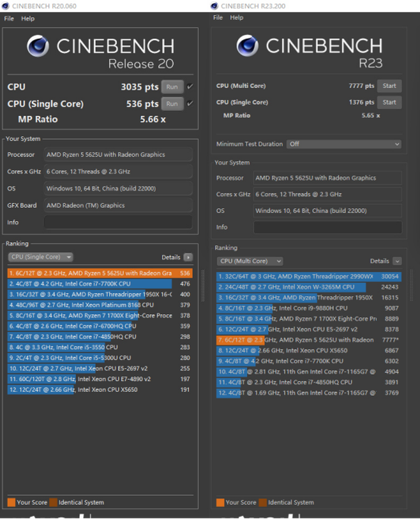Open the Help menu in Cinebench R23
This screenshot has height=519, width=420.
(237, 18)
